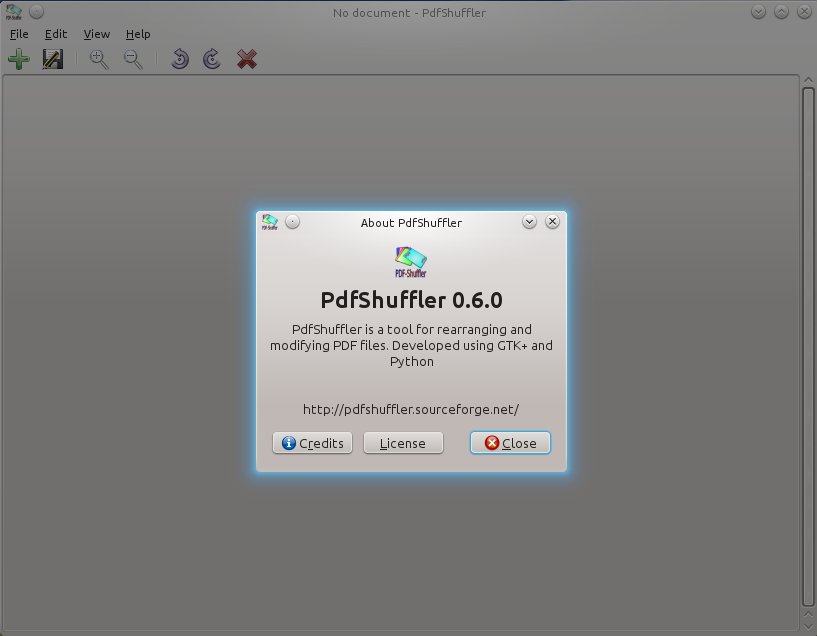Click the License button
Viewport: 817px width, 636px height.
point(403,443)
